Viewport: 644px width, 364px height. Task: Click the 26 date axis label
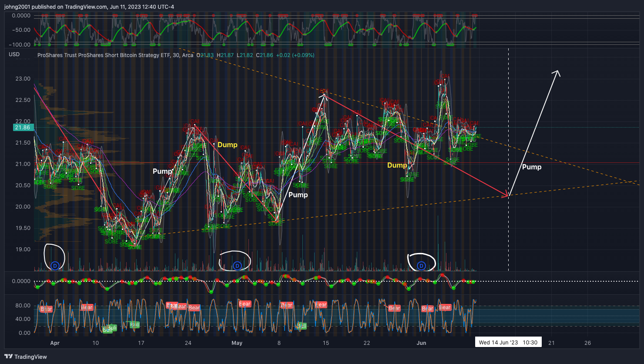[587, 343]
